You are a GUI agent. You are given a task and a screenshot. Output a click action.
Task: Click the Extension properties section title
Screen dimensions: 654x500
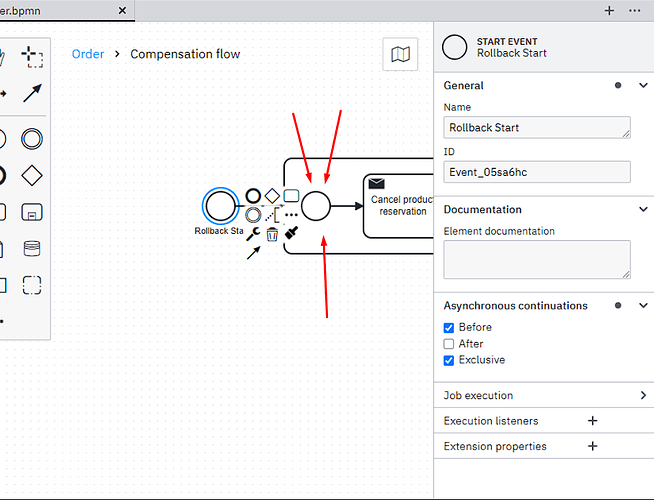(495, 446)
